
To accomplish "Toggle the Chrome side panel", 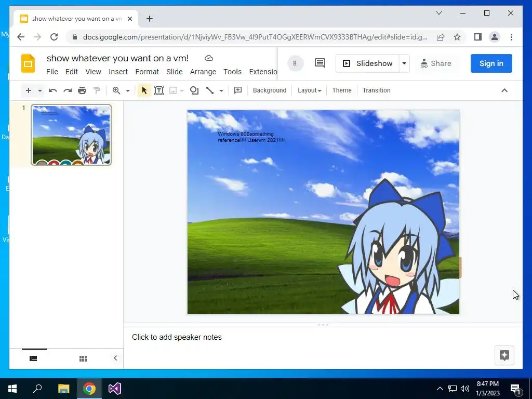I will click(478, 37).
